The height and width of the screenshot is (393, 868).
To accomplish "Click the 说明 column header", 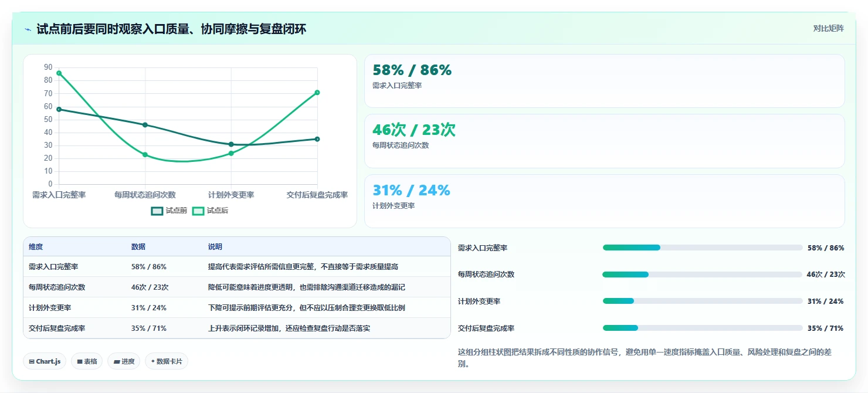I will pyautogui.click(x=215, y=247).
